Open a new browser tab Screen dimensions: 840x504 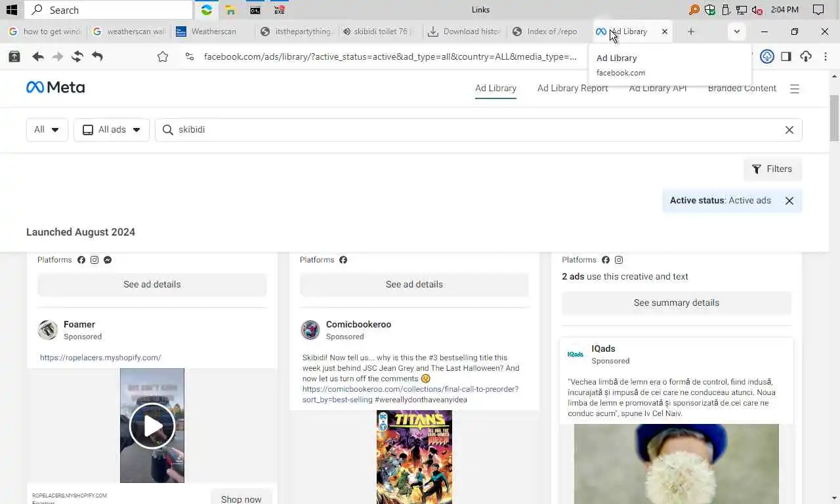(x=691, y=31)
